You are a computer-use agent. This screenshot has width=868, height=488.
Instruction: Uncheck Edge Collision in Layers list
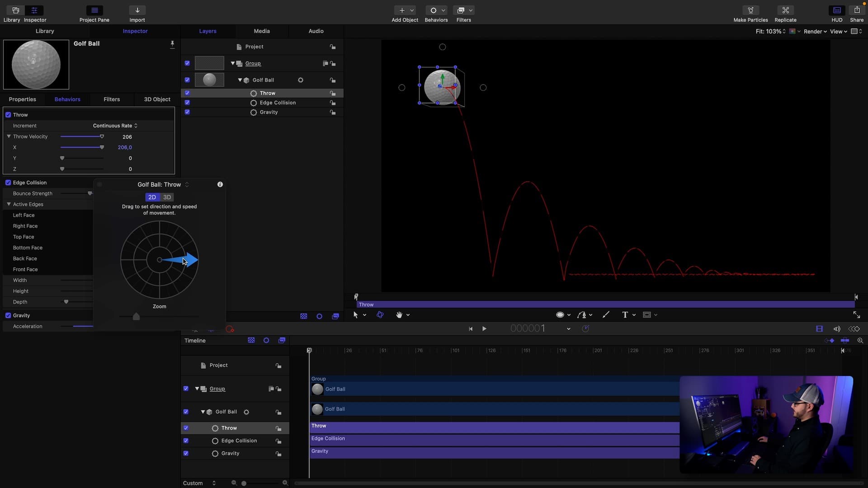(187, 103)
